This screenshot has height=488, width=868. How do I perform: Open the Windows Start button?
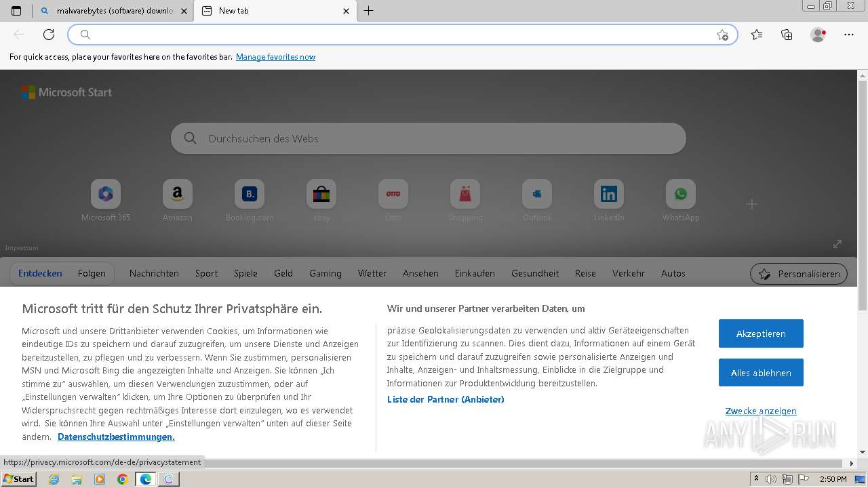click(18, 479)
